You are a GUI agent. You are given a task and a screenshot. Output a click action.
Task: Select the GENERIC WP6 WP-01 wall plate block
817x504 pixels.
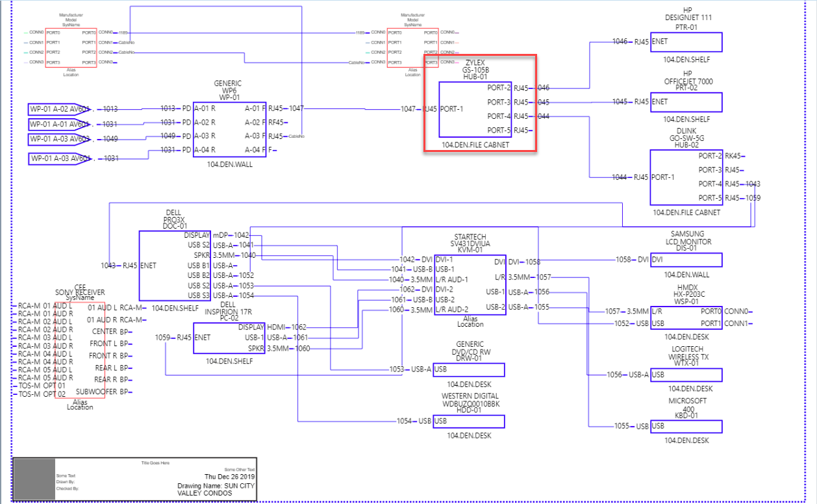(x=230, y=130)
